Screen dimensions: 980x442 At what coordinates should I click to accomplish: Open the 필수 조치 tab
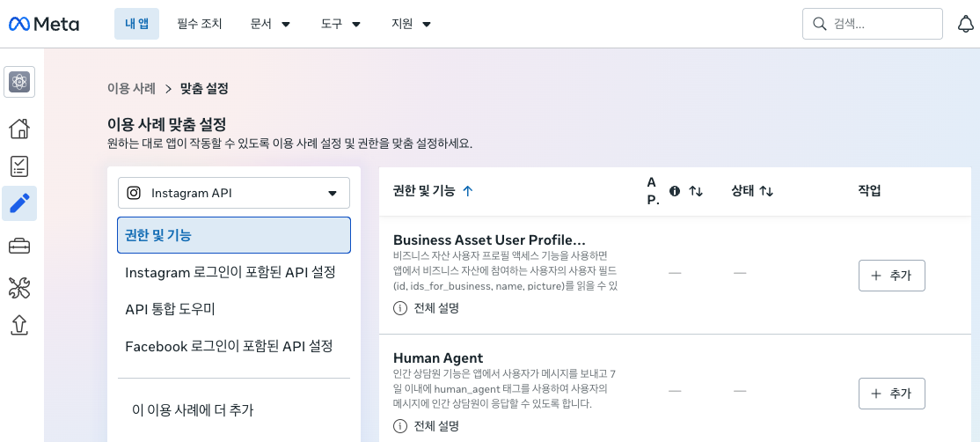(x=200, y=25)
